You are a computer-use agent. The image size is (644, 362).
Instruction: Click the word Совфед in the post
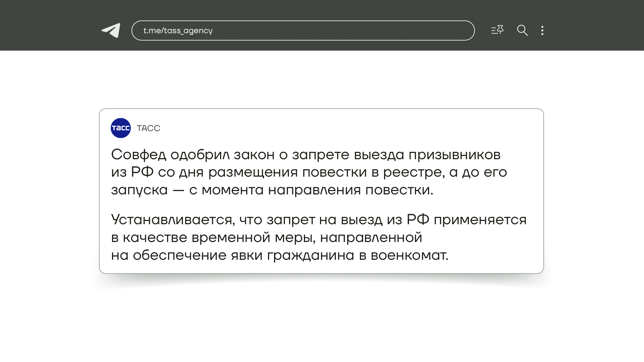coord(139,155)
